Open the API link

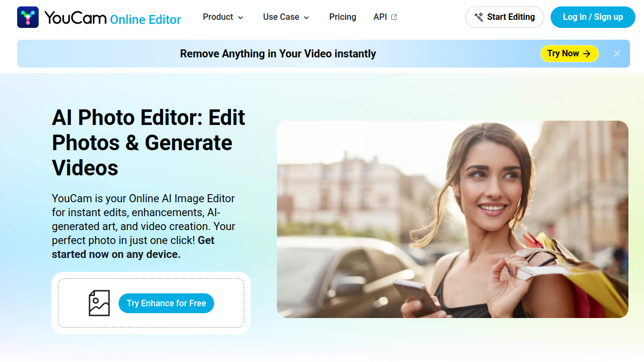385,17
